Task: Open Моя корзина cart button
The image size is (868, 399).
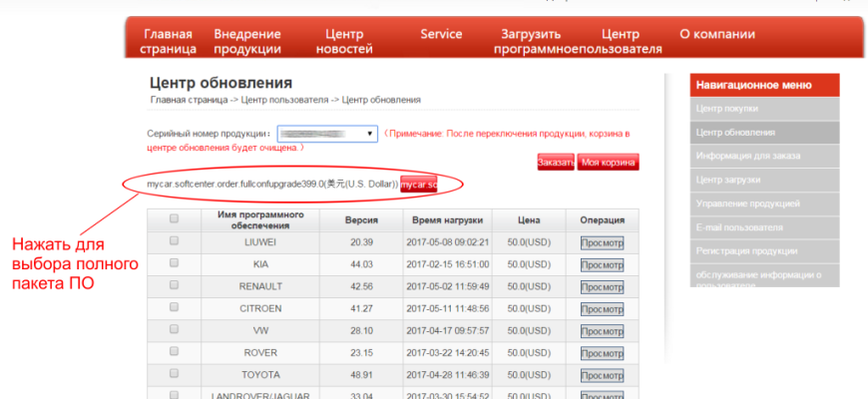Action: pos(608,163)
